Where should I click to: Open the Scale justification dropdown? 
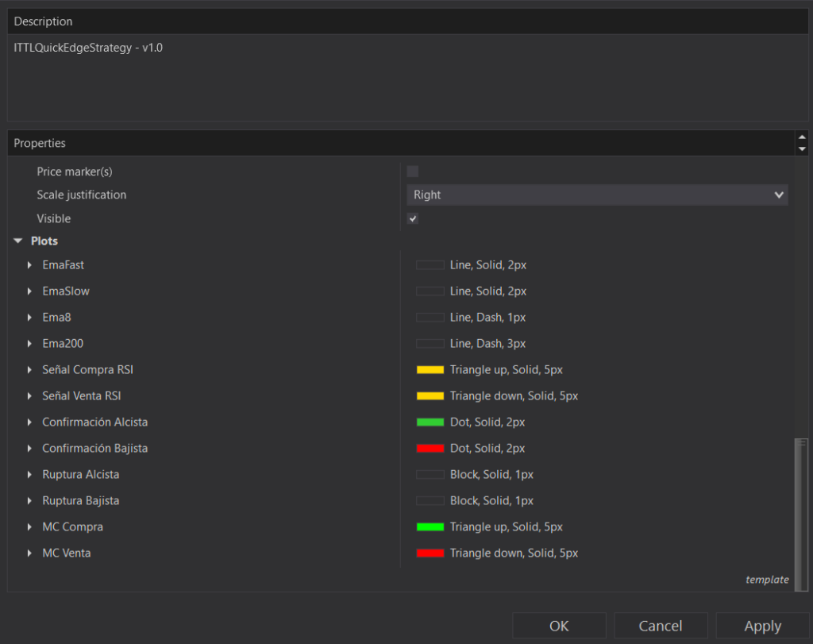(x=596, y=195)
